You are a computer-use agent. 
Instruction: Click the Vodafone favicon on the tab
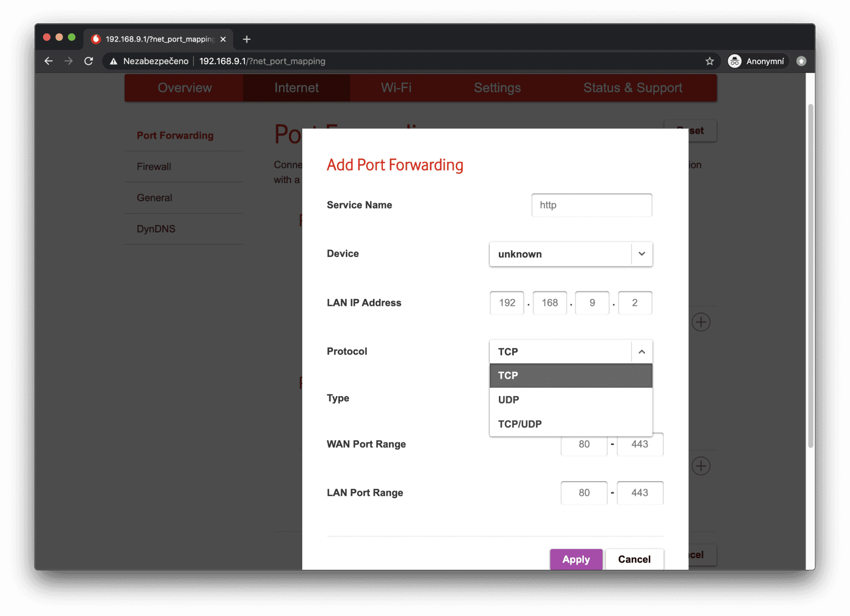(x=96, y=39)
